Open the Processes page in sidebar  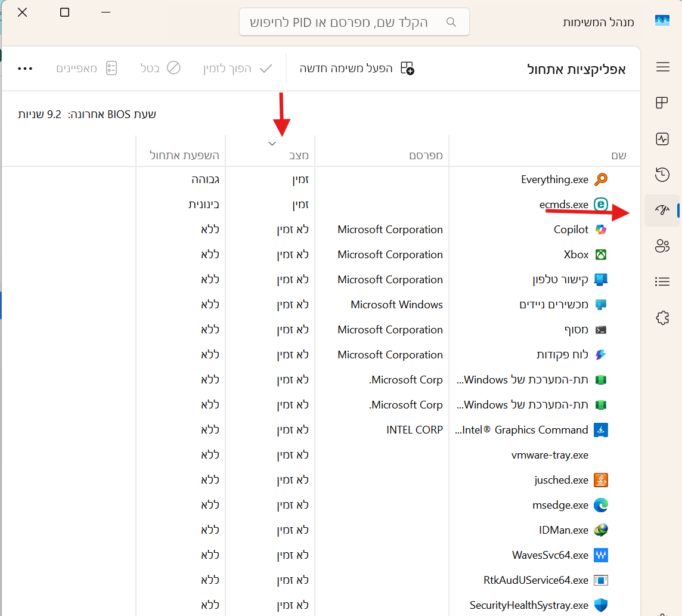pyautogui.click(x=662, y=103)
